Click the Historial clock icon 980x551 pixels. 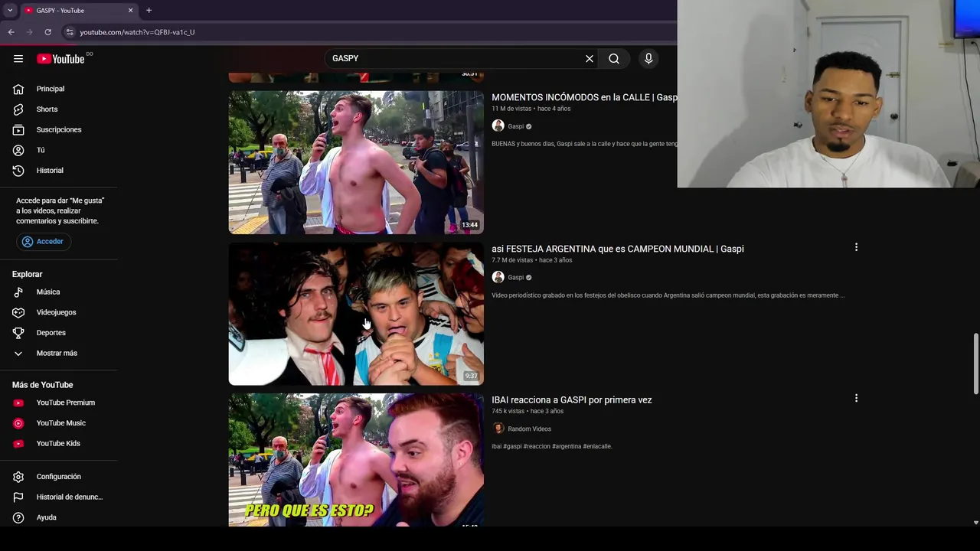(x=18, y=171)
